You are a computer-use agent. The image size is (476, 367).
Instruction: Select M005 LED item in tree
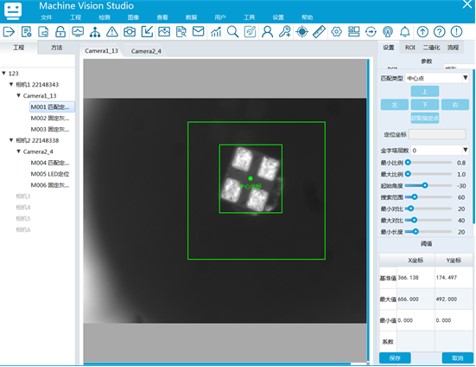pos(50,174)
